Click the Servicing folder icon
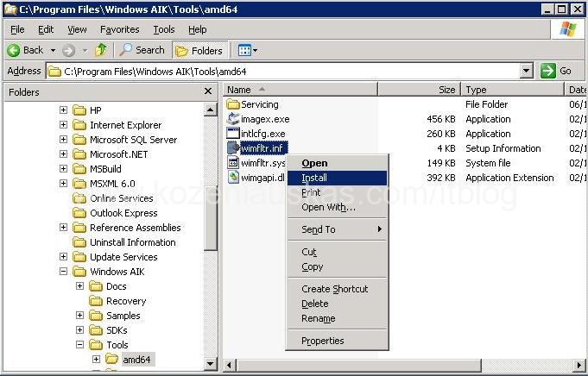 [233, 104]
